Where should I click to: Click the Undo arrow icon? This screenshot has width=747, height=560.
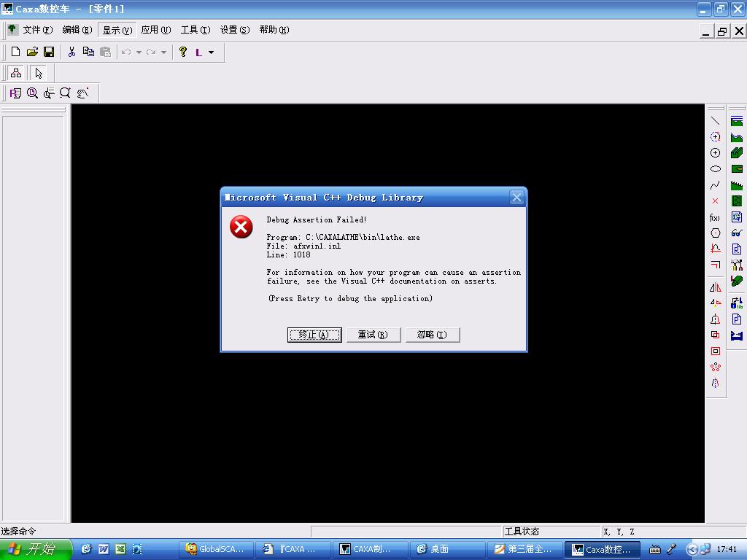(x=126, y=52)
